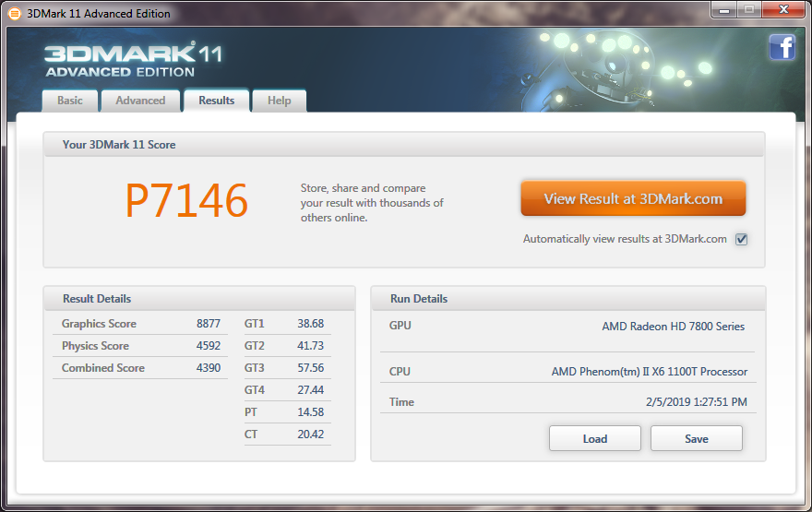Select the PT result 14.58
The width and height of the screenshot is (812, 512).
pyautogui.click(x=310, y=412)
